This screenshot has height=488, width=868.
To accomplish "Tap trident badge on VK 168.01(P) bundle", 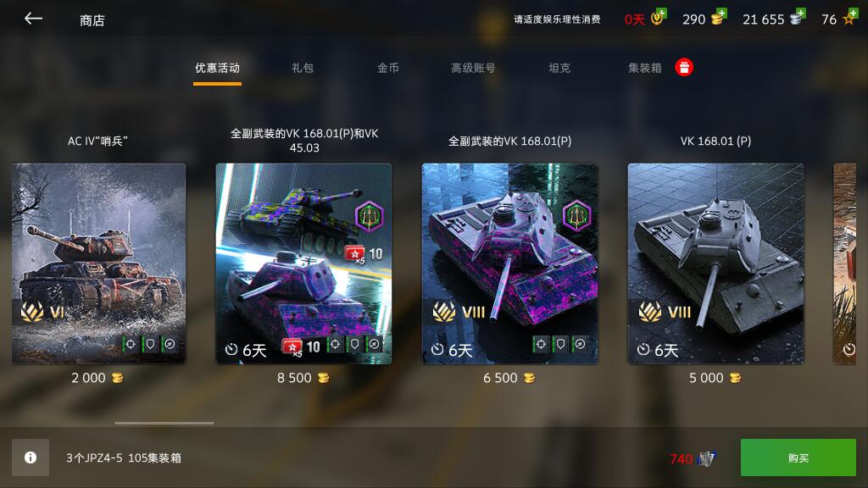I will click(x=576, y=216).
